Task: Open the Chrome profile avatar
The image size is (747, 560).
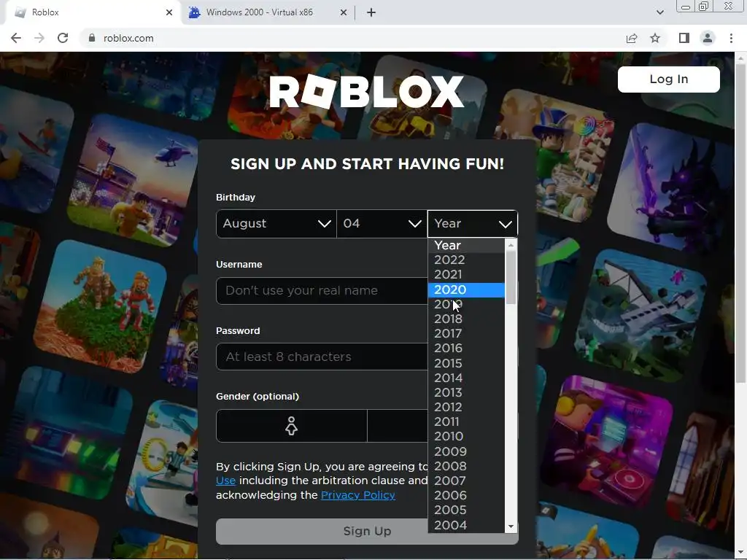Action: pyautogui.click(x=708, y=38)
